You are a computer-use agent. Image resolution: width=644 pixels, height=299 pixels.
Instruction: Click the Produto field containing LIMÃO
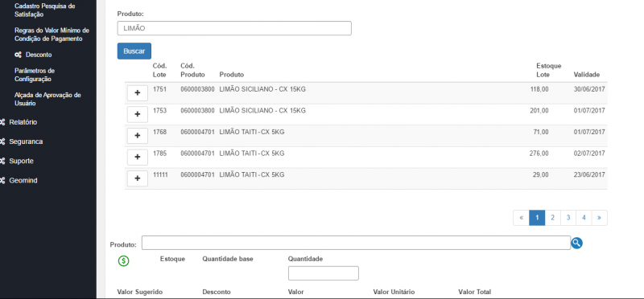tap(234, 28)
